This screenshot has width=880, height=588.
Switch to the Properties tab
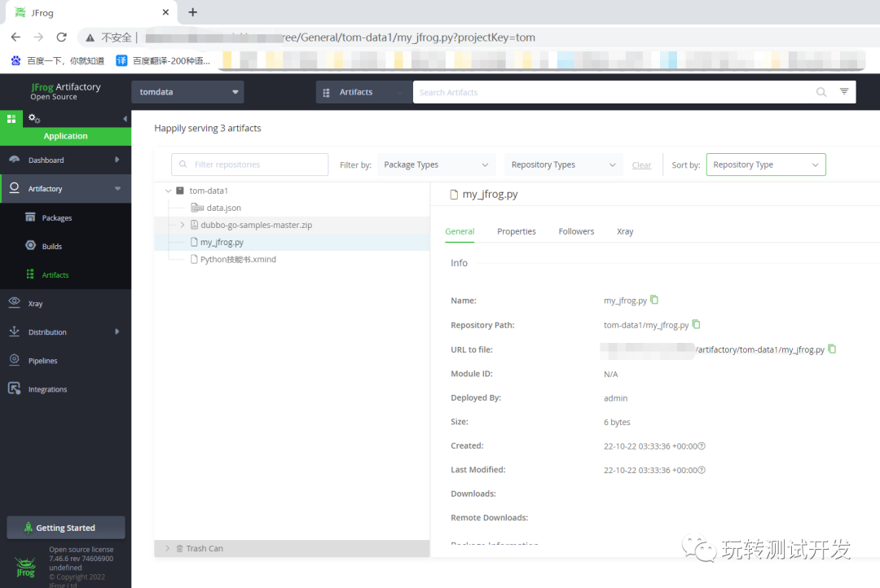pos(517,231)
